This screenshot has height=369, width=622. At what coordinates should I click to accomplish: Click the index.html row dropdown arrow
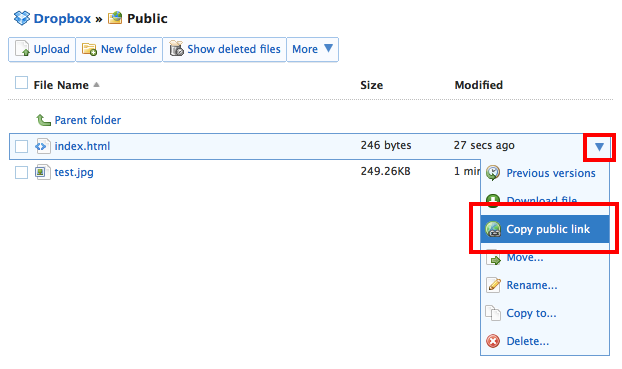(599, 147)
